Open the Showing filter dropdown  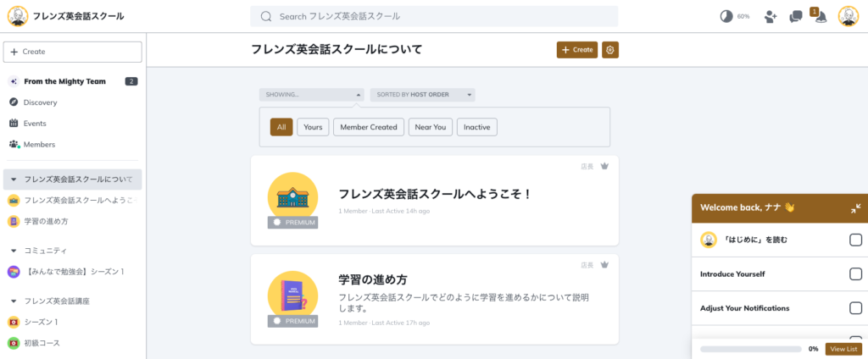coord(312,95)
